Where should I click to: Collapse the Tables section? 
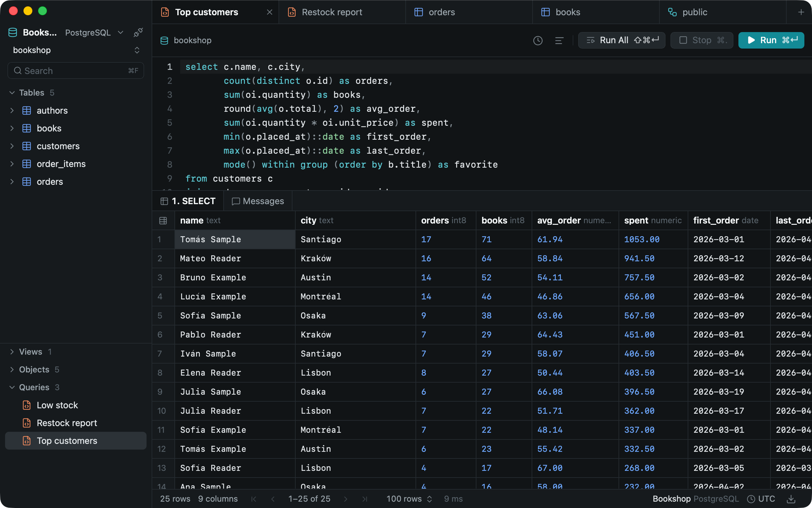click(x=12, y=93)
